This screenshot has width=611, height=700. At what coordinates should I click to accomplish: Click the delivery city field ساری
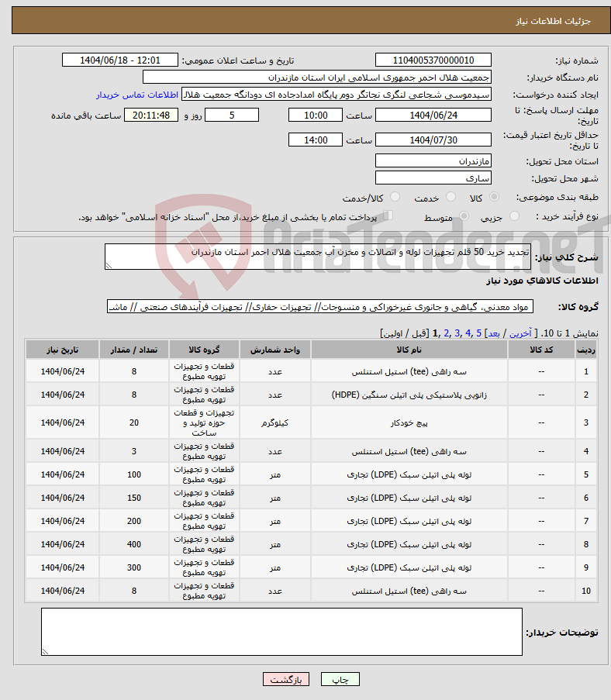click(x=433, y=178)
